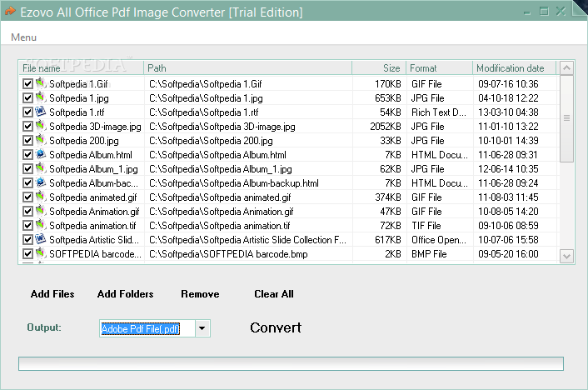Click the conversion progress bar
This screenshot has height=390, width=588.
pos(291,363)
